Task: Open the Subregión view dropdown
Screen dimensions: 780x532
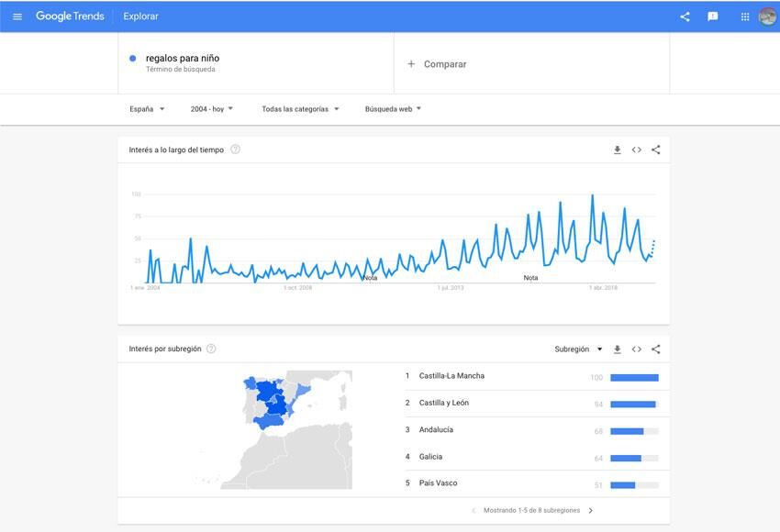Action: (578, 349)
